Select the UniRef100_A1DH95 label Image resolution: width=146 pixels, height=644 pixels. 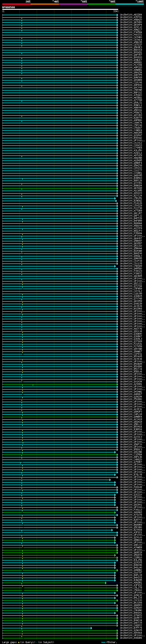[131, 161]
